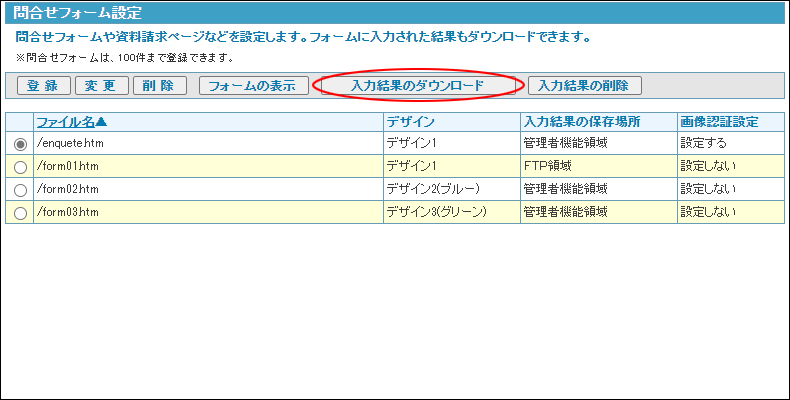Select the radio button for /form01.htm
Viewport: 790px width, 400px height.
[x=20, y=167]
